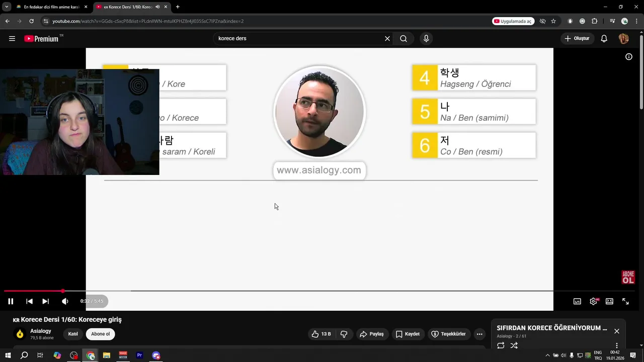Switch to theater mode
644x362 pixels.
click(x=609, y=301)
